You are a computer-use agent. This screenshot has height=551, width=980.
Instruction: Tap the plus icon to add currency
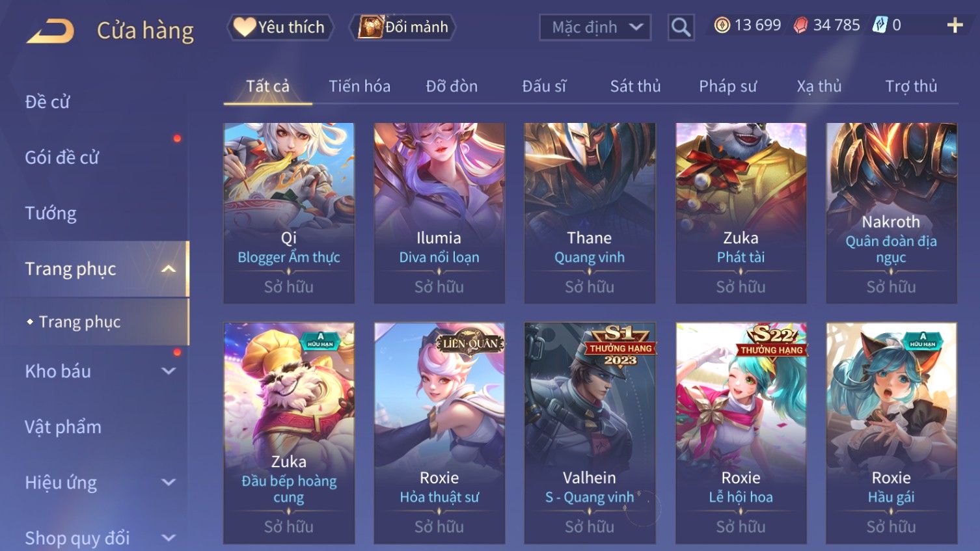955,25
